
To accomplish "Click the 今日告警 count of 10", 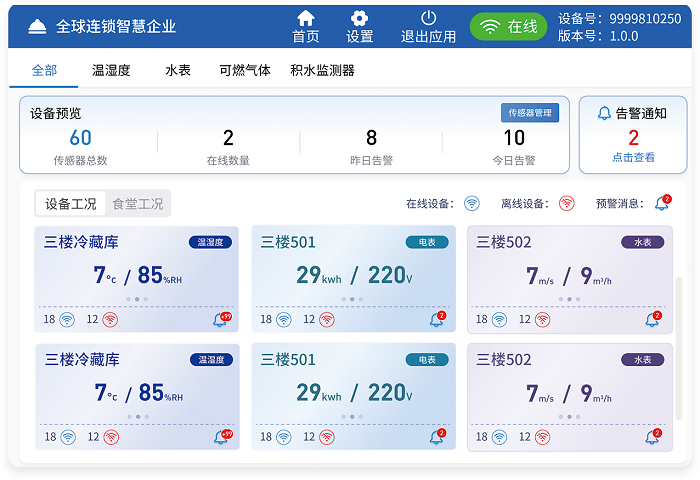I will 514,139.
